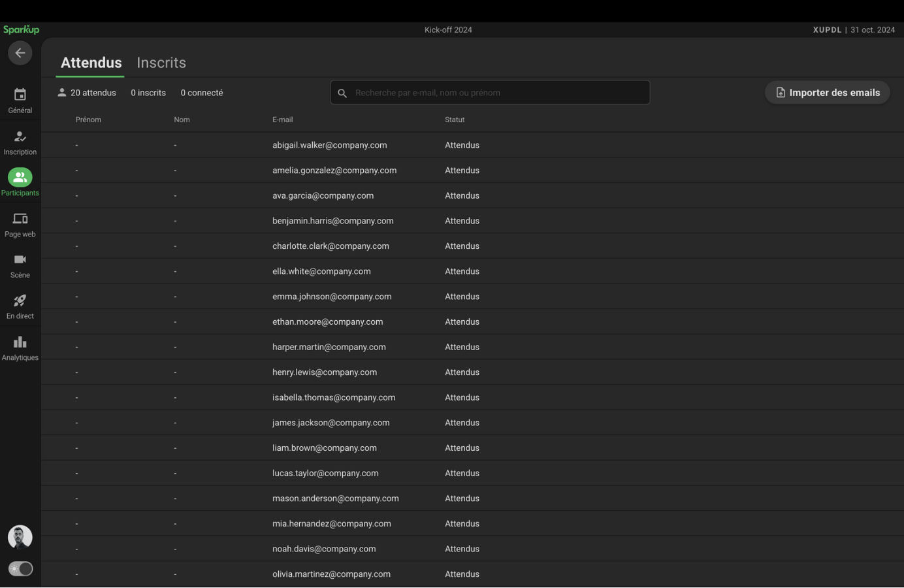Sort by the E-mail column header
The width and height of the screenshot is (904, 588).
click(282, 120)
